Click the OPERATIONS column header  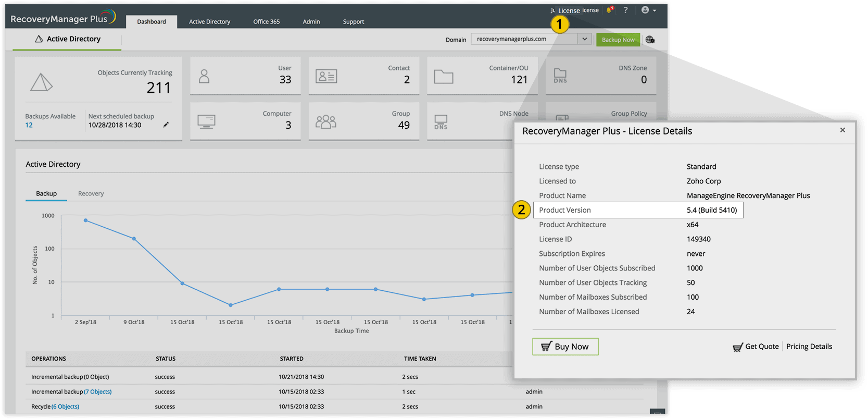[48, 359]
